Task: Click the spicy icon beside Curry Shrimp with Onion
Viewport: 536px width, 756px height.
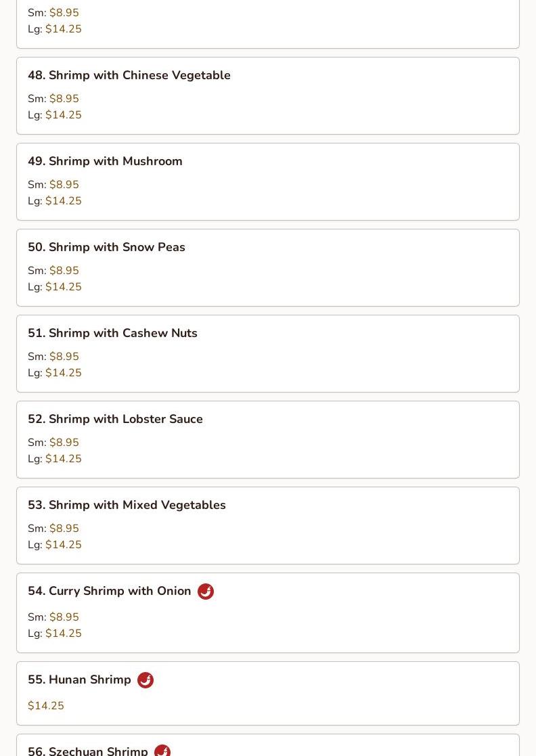Action: pos(206,592)
